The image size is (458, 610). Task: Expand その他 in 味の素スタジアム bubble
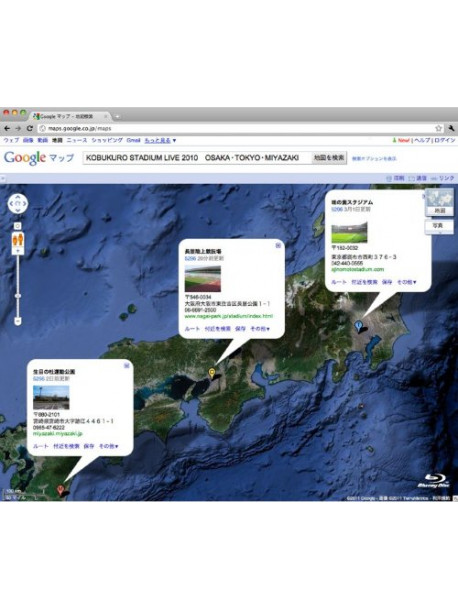(x=406, y=282)
